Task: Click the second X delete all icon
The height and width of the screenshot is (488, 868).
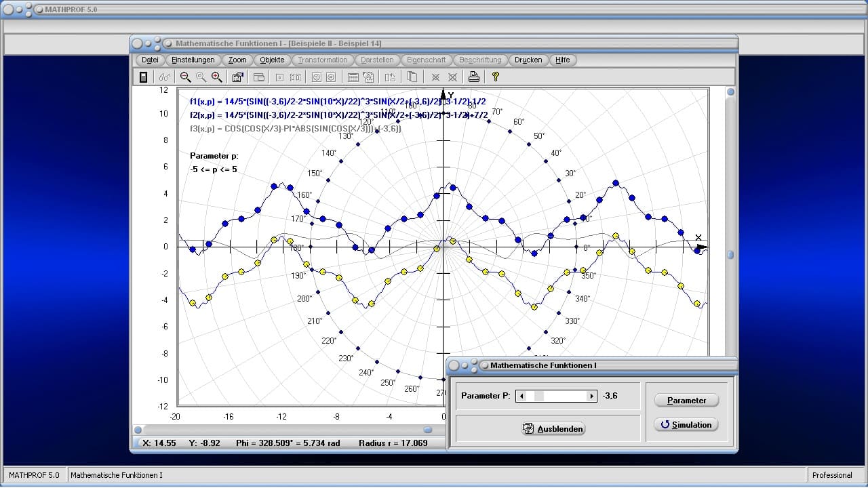Action: click(452, 77)
